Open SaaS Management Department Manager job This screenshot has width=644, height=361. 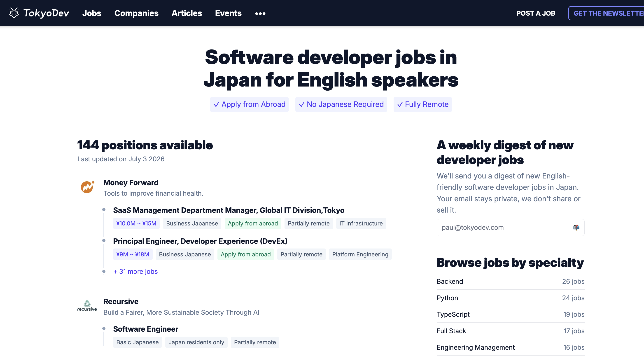tap(229, 210)
